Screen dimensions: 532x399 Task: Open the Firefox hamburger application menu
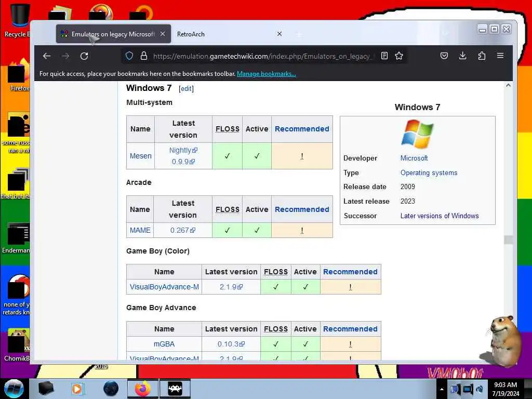[500, 55]
